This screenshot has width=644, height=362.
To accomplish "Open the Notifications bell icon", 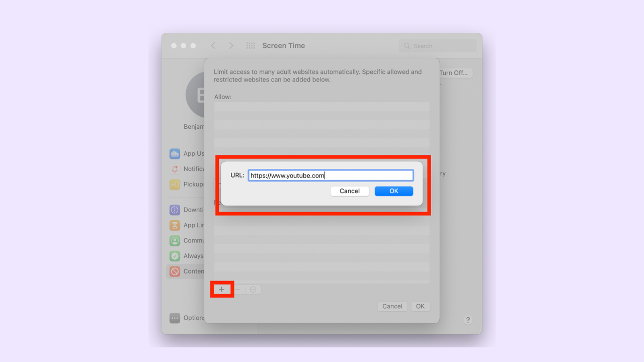I will point(175,169).
